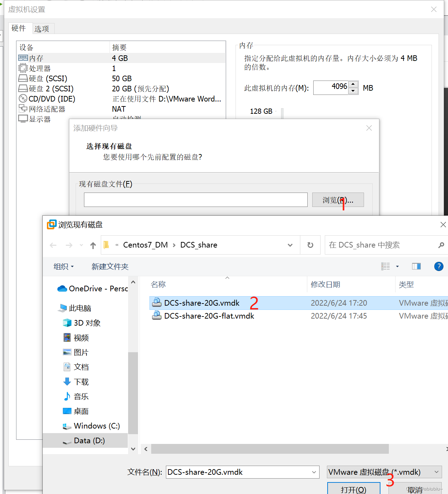Expand the address bar path dropdown
This screenshot has height=494, width=448.
[x=290, y=245]
